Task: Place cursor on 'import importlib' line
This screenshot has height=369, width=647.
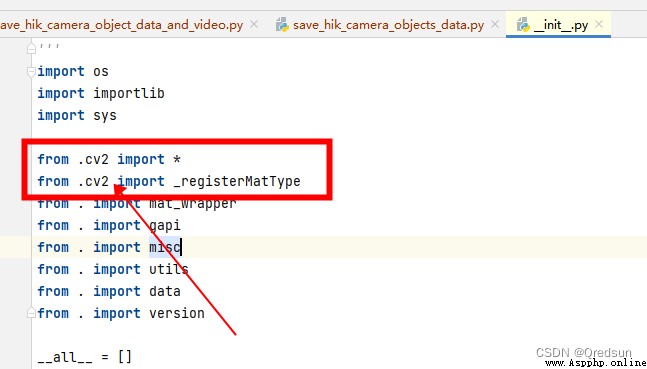Action: click(101, 93)
